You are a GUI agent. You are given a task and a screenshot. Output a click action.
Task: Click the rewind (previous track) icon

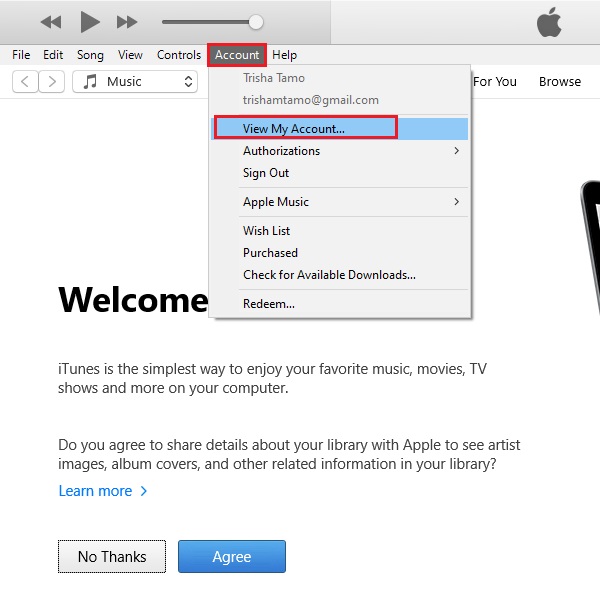(51, 22)
